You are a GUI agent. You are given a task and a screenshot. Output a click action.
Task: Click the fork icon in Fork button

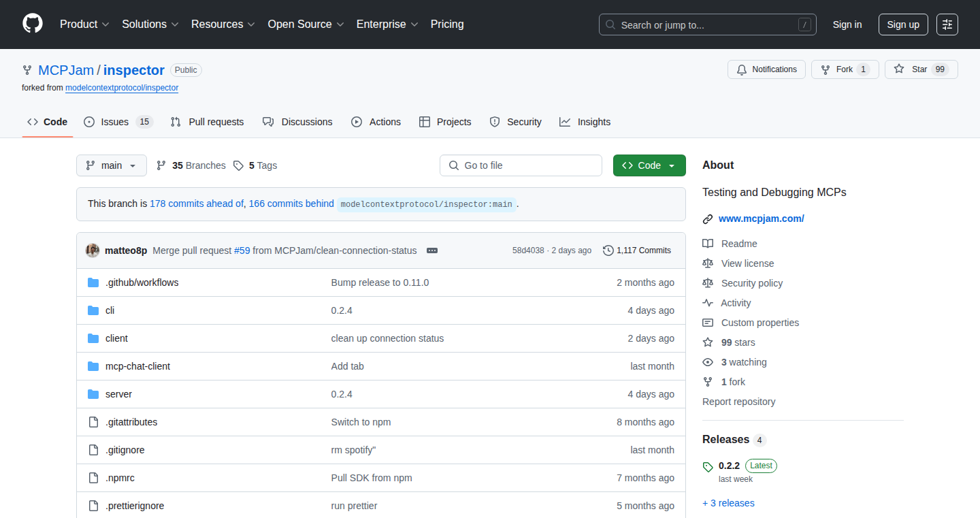point(826,69)
